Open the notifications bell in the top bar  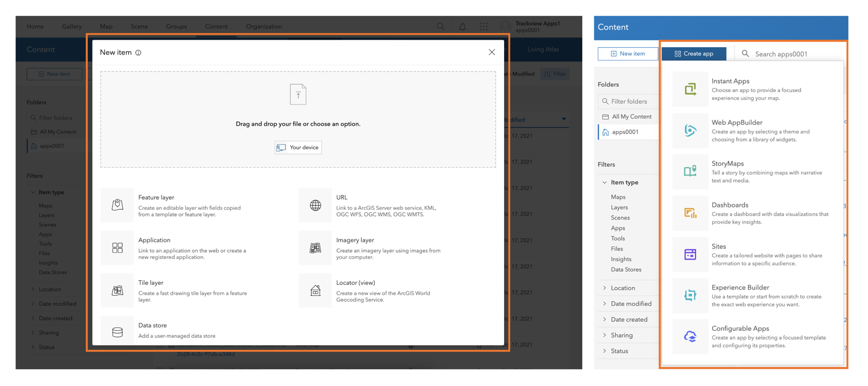[x=462, y=26]
